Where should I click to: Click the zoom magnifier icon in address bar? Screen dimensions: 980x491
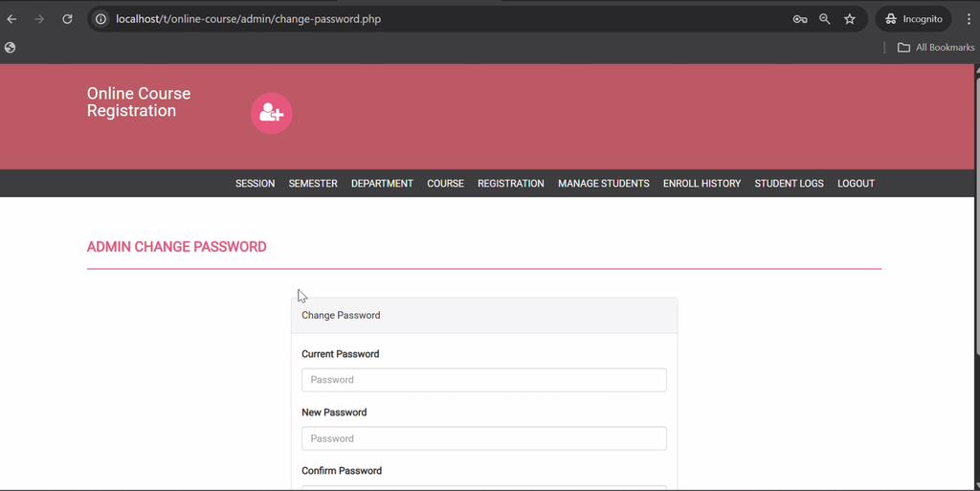[x=824, y=19]
